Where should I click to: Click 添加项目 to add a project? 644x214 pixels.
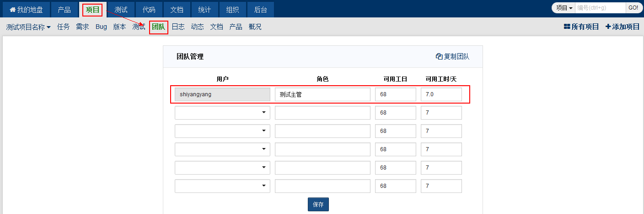[623, 27]
